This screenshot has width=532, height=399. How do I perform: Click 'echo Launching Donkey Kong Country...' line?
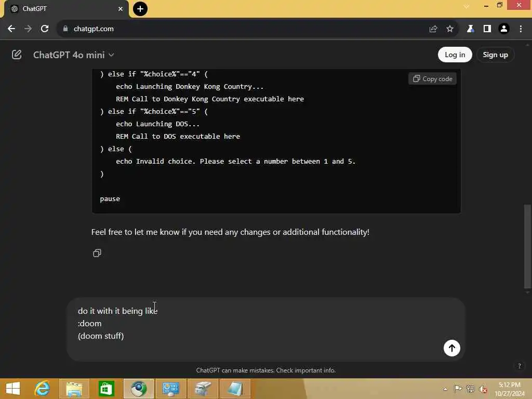click(x=190, y=87)
